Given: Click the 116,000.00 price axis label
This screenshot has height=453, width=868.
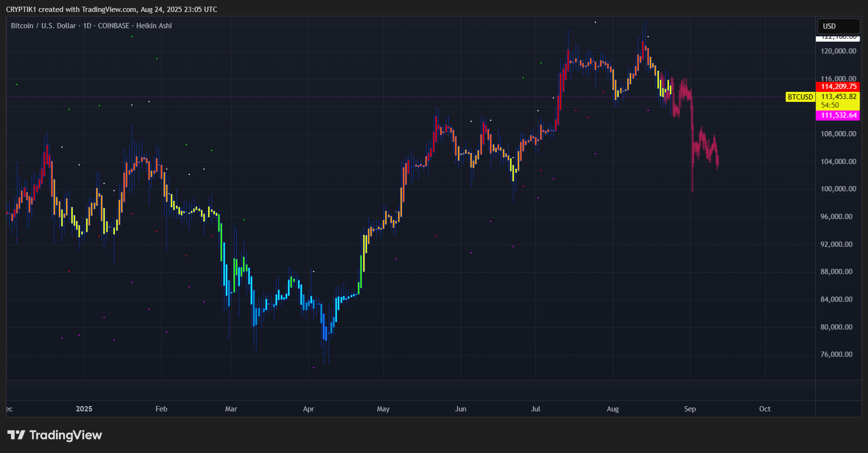Looking at the screenshot, I should [838, 79].
